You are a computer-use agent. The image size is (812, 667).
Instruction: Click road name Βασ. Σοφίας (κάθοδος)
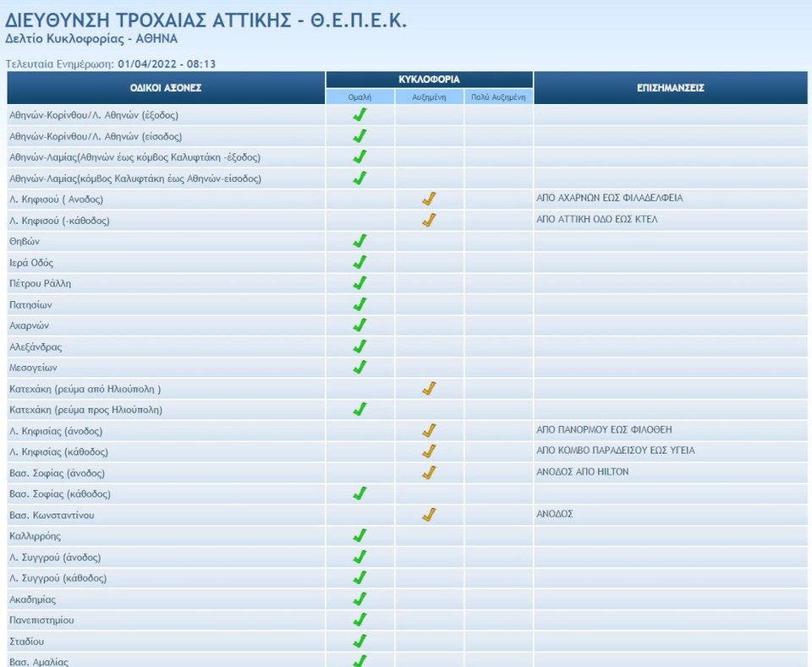60,495
